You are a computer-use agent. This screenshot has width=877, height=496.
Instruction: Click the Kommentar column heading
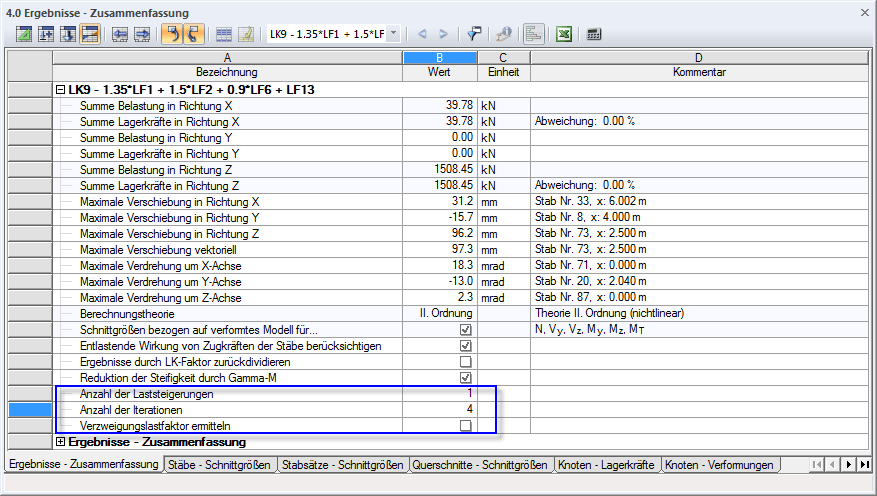699,72
